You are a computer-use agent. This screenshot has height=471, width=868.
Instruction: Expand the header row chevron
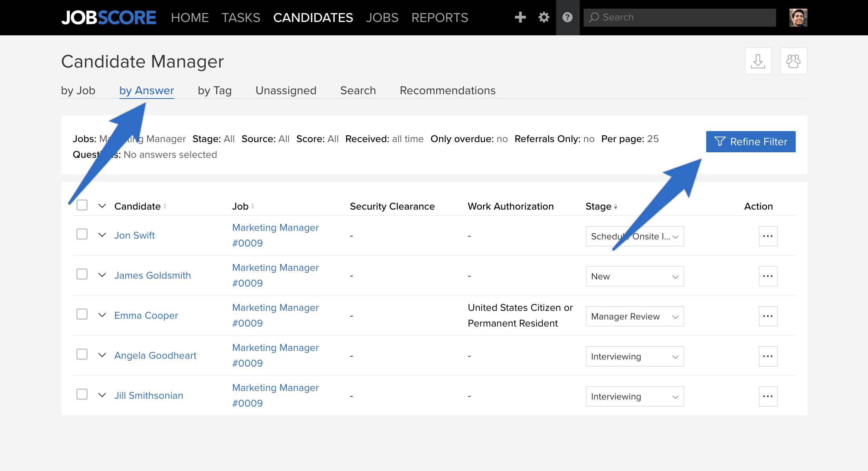click(102, 206)
